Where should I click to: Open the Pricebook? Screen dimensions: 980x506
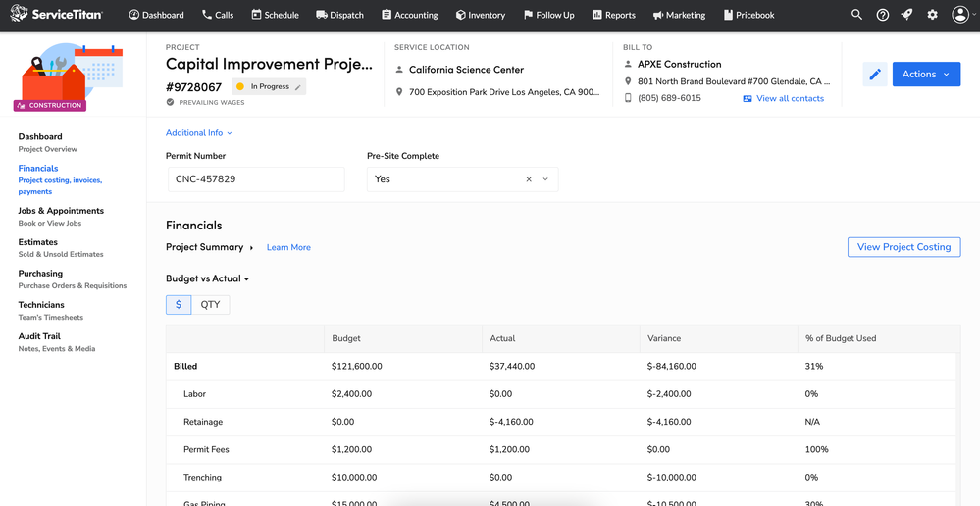(748, 15)
